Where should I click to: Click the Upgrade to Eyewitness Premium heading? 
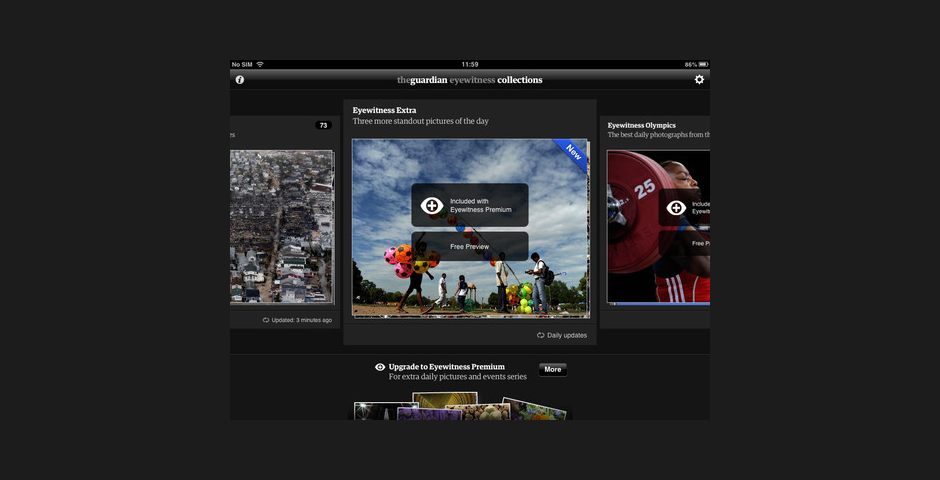point(447,367)
